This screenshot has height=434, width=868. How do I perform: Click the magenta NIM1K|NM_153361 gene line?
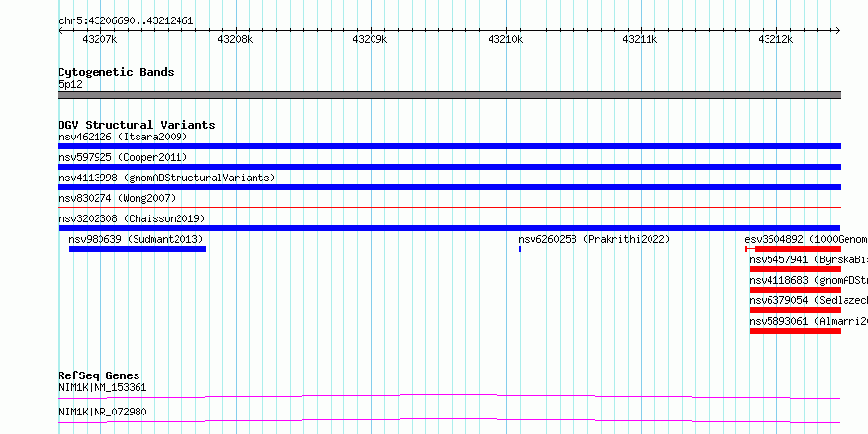point(449,396)
